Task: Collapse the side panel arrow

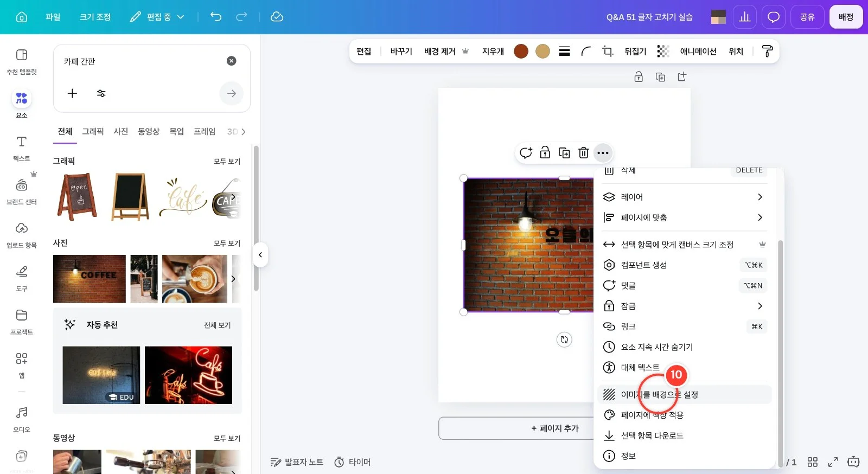Action: pyautogui.click(x=260, y=255)
